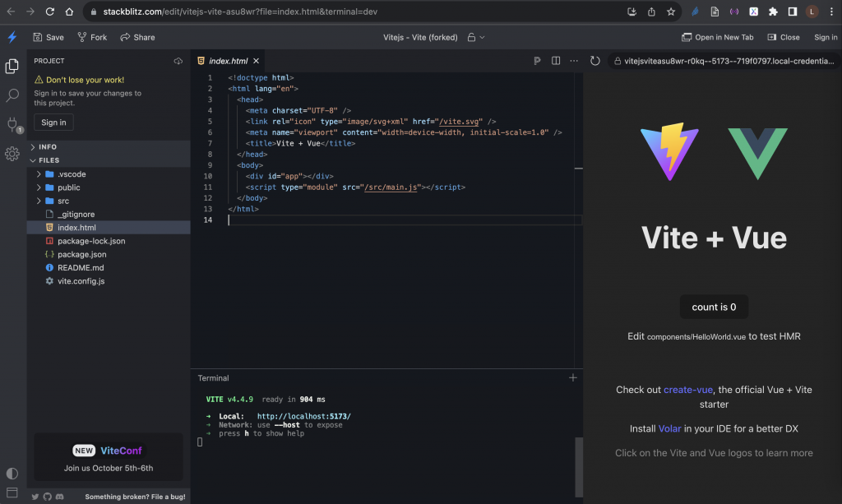The width and height of the screenshot is (842, 504).
Task: Open the Settings gear sidebar icon
Action: pyautogui.click(x=12, y=154)
